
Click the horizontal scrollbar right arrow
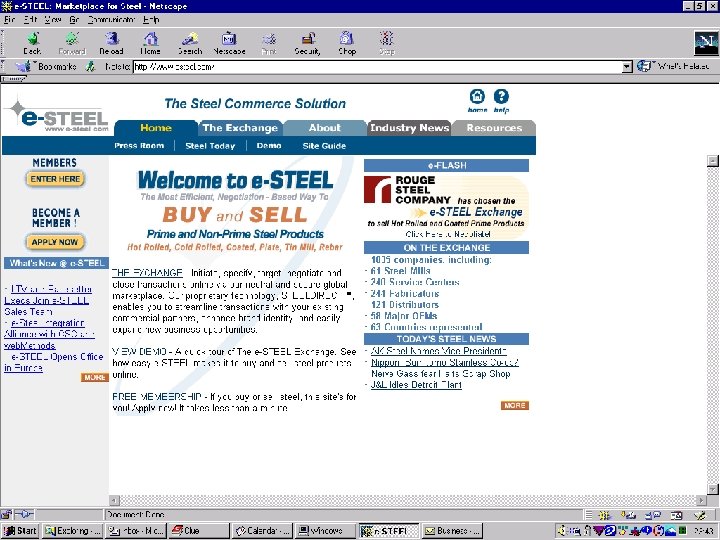[x=701, y=500]
